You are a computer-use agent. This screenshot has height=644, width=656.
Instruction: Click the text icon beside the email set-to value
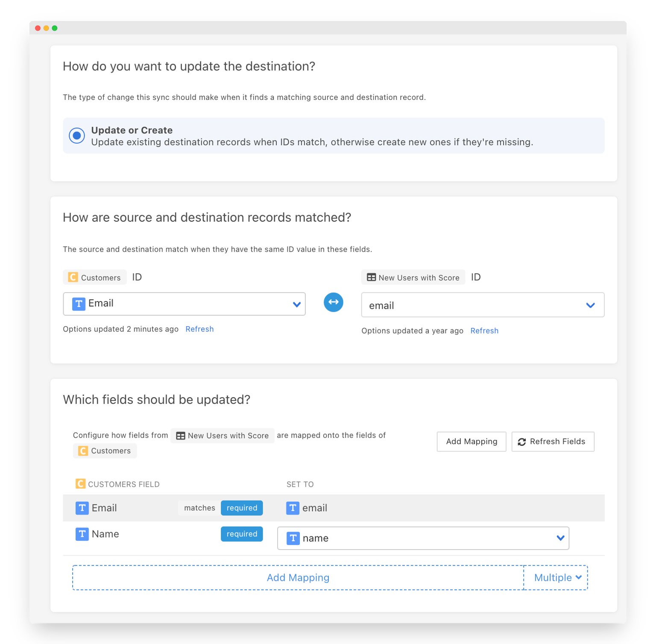[x=293, y=508]
